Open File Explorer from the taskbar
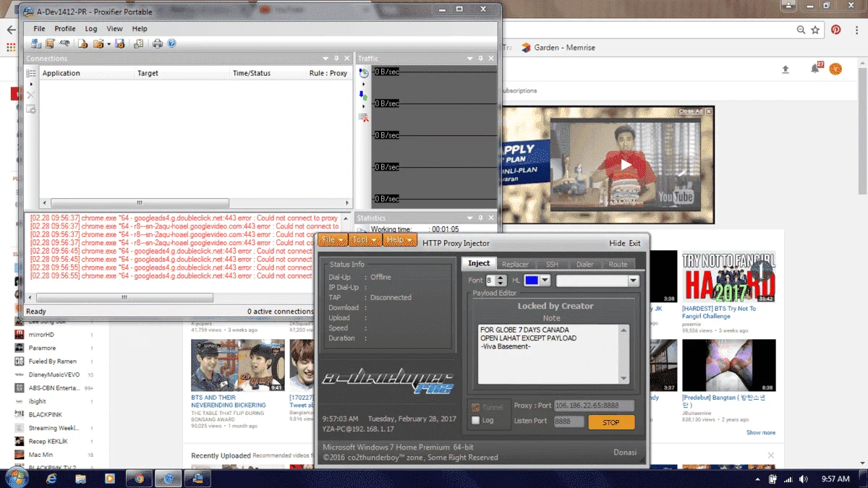This screenshot has height=488, width=868. [x=81, y=478]
